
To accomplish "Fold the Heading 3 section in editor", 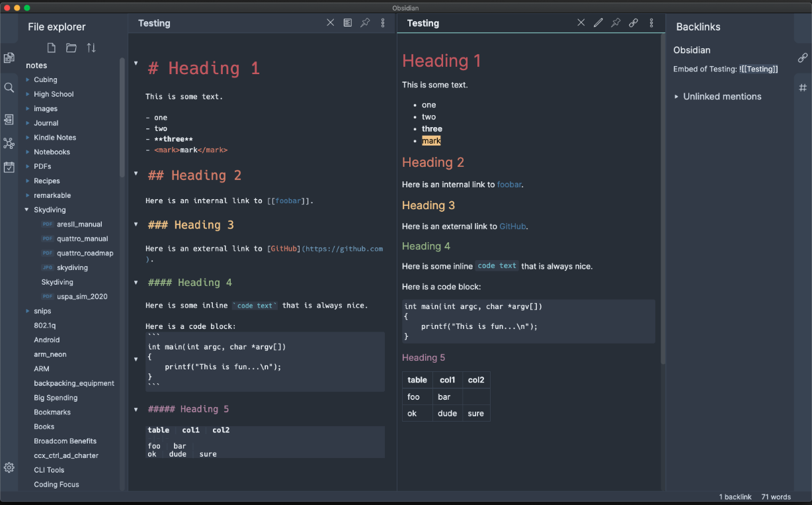I will 136,224.
